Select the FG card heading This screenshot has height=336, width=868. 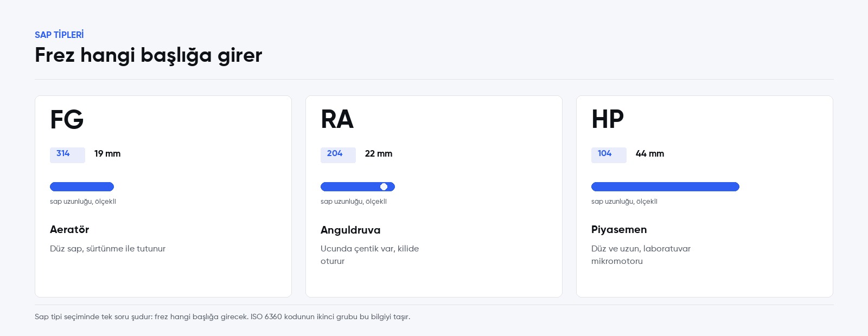pyautogui.click(x=67, y=119)
